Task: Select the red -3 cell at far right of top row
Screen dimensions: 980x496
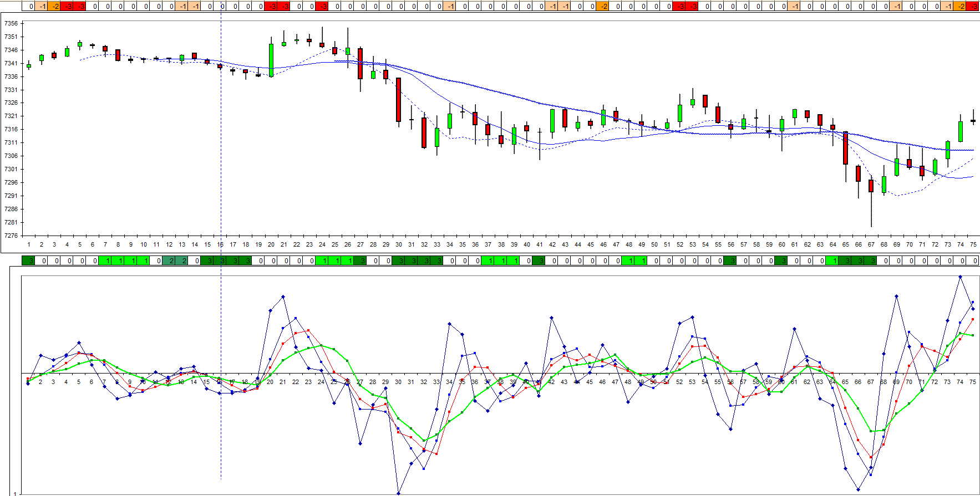Action: [x=973, y=6]
